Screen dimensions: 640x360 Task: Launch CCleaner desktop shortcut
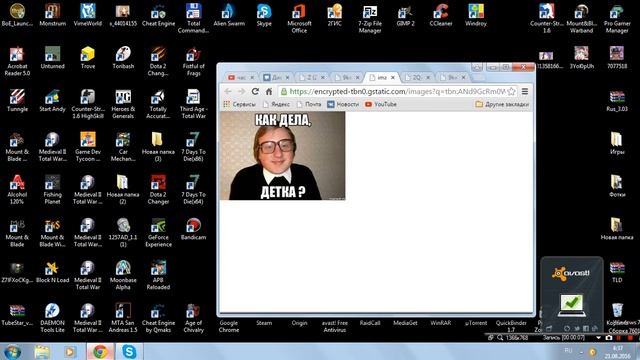tap(441, 15)
